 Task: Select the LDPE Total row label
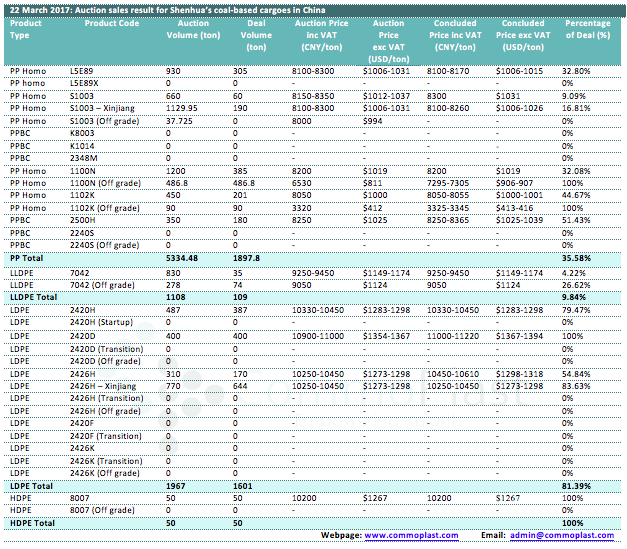click(31, 485)
